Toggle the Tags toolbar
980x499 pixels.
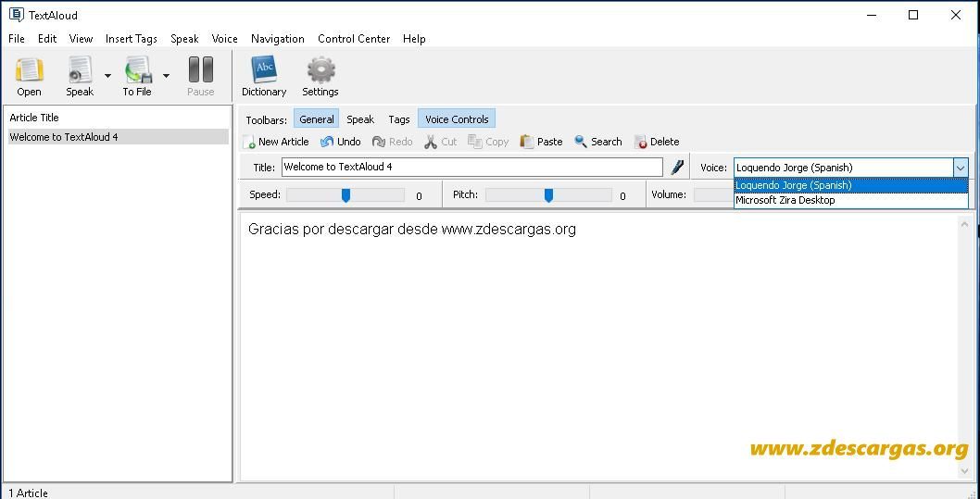[398, 119]
